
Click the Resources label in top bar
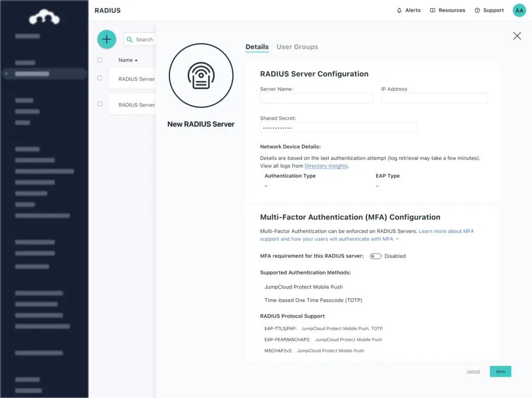point(452,10)
